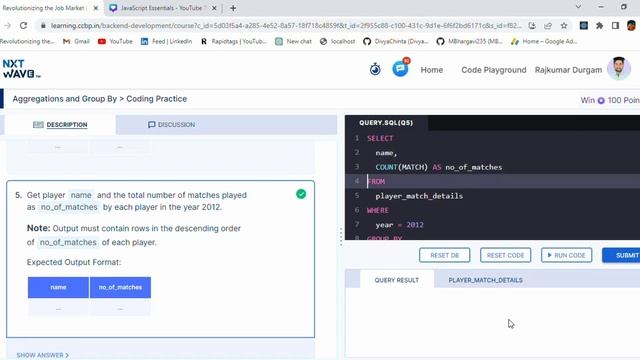Open the Gmail bookmark
Screen dimensions: 640x360
76,41
